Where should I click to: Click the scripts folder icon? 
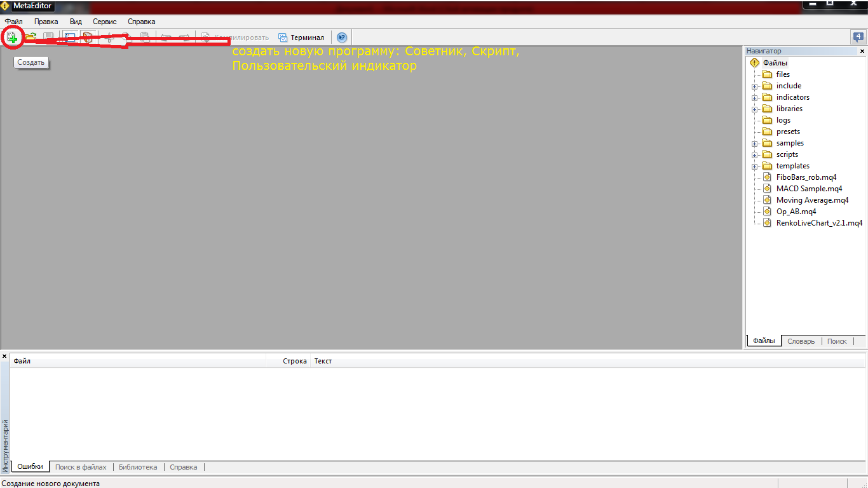tap(767, 154)
